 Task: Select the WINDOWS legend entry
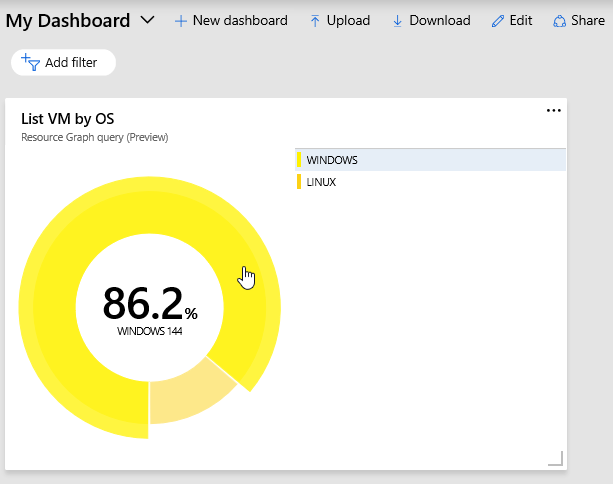(x=332, y=160)
